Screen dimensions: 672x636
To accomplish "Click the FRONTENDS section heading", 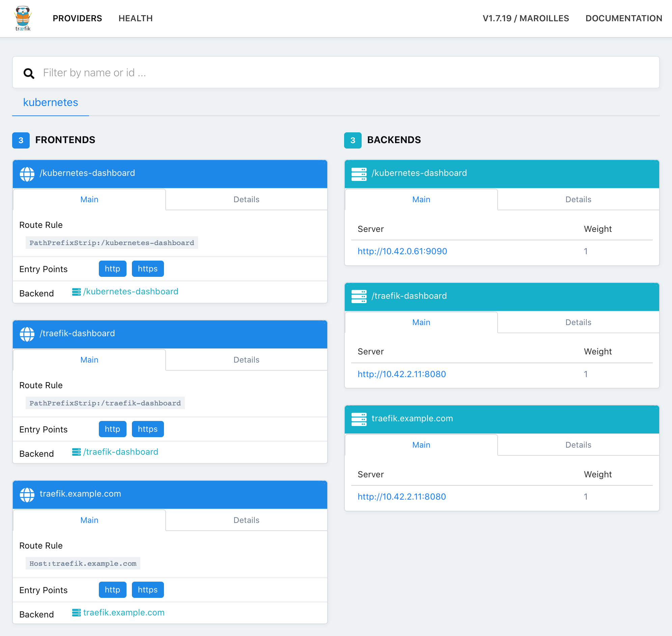I will tap(65, 140).
